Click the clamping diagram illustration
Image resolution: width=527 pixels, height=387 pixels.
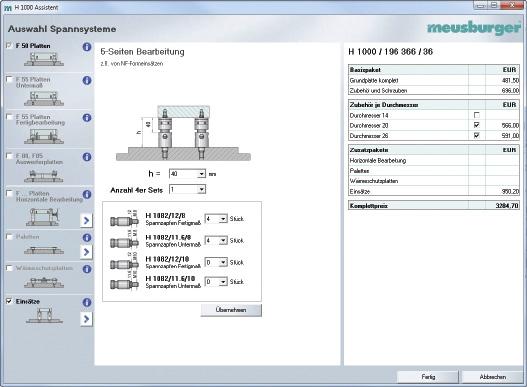point(183,133)
